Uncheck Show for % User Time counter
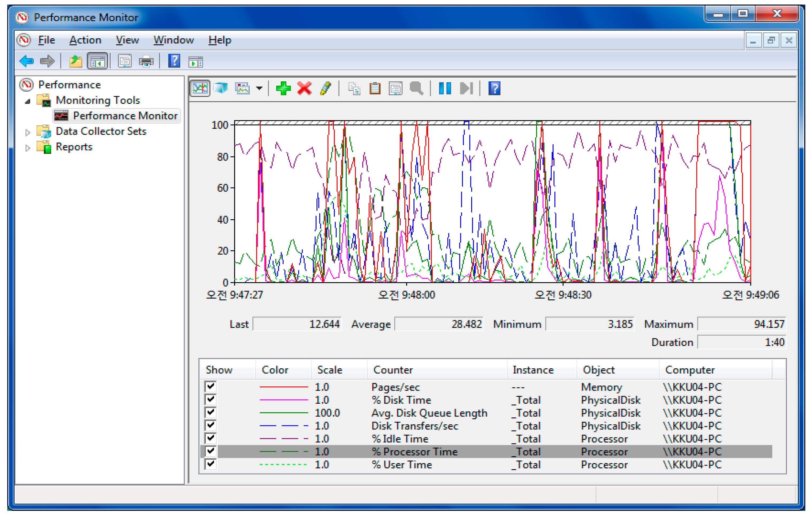This screenshot has width=812, height=514. [210, 464]
